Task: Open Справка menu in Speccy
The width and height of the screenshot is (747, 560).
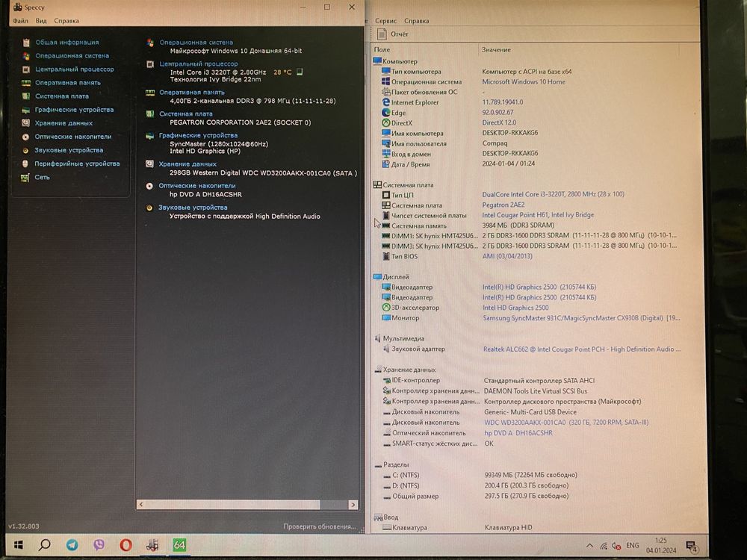Action: pyautogui.click(x=66, y=20)
